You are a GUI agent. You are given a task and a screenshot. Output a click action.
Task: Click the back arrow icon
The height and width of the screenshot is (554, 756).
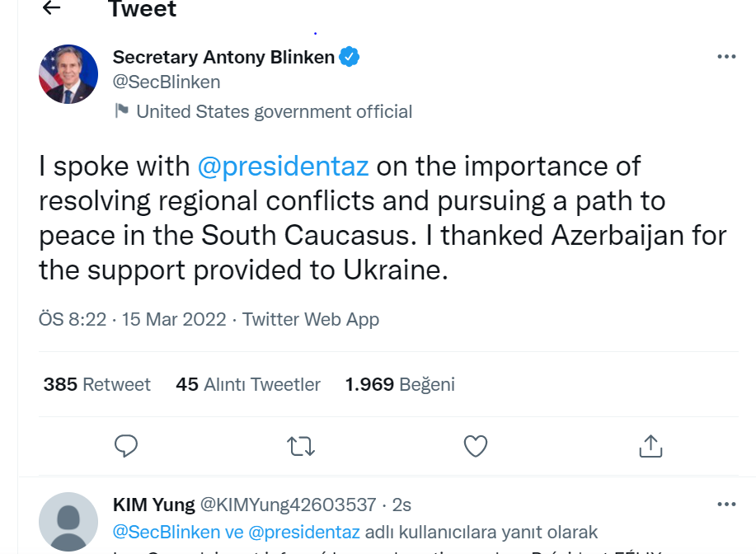coord(52,8)
